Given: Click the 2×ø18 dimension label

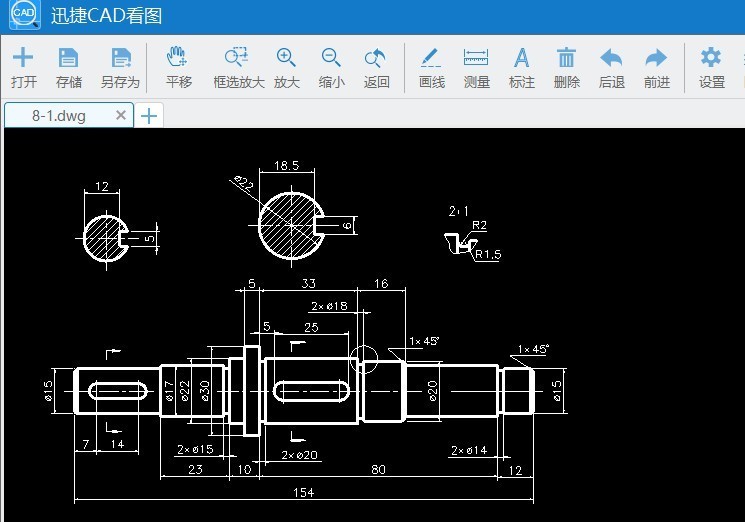Looking at the screenshot, I should click(x=329, y=306).
